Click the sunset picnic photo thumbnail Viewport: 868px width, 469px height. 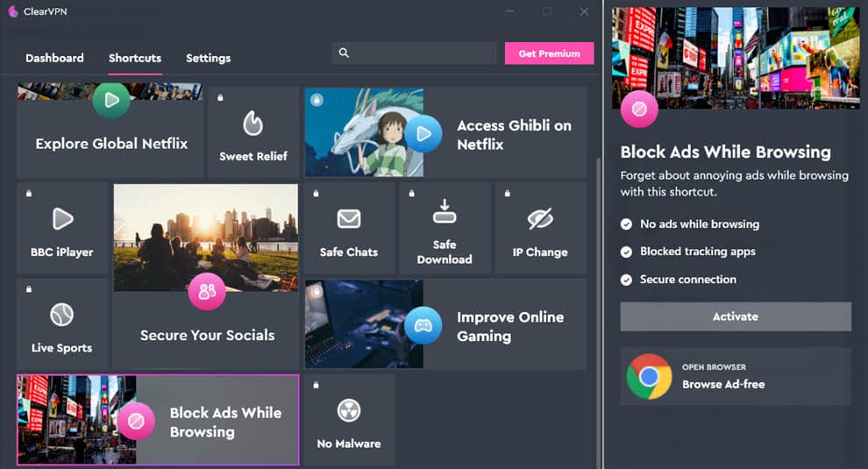pos(206,238)
